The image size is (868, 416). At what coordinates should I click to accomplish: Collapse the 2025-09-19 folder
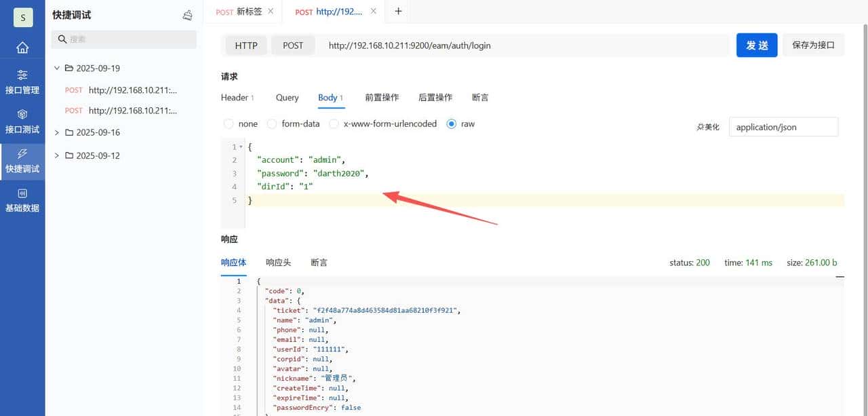tap(57, 68)
